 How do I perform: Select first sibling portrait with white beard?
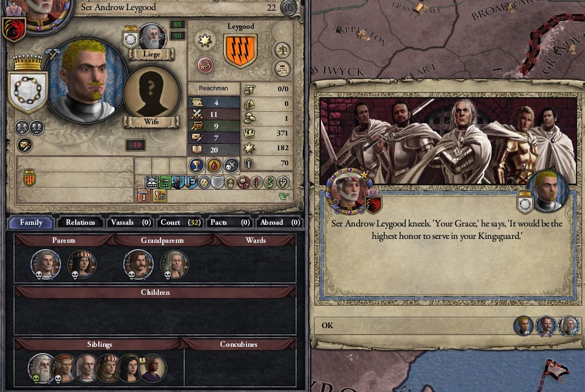pyautogui.click(x=41, y=368)
